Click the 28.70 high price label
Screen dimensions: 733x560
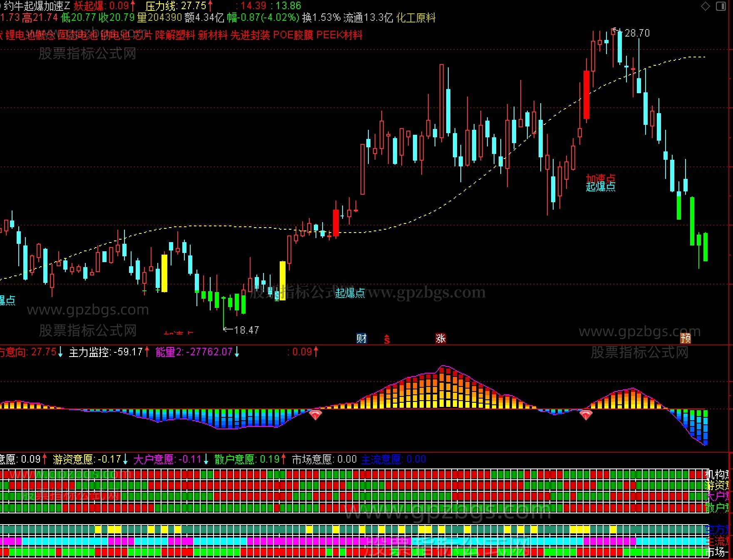[637, 33]
